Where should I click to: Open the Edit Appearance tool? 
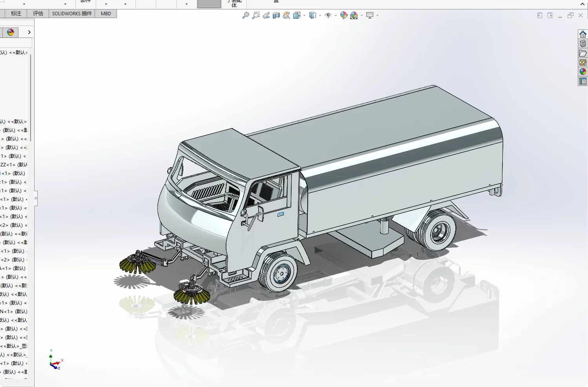point(344,15)
